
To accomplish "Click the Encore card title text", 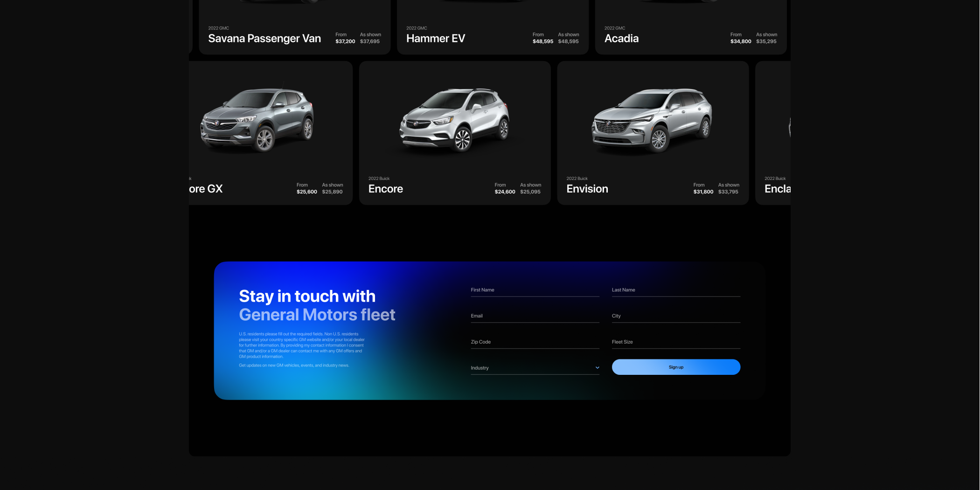I will click(385, 189).
